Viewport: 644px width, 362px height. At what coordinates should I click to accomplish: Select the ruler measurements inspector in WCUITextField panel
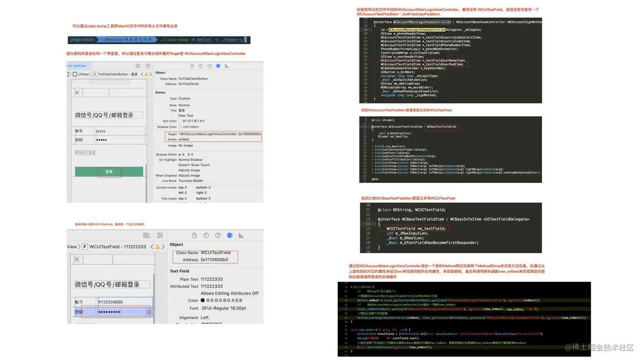[241, 235]
